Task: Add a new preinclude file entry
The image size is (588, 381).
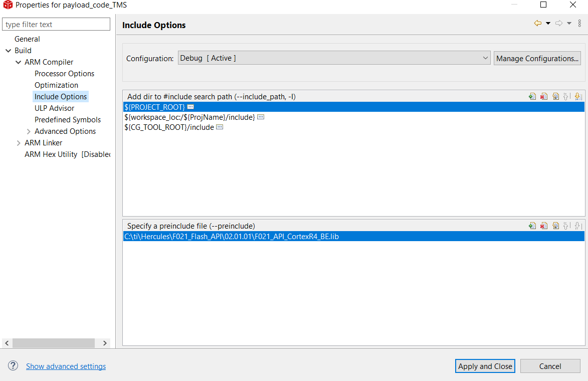Action: click(x=532, y=226)
